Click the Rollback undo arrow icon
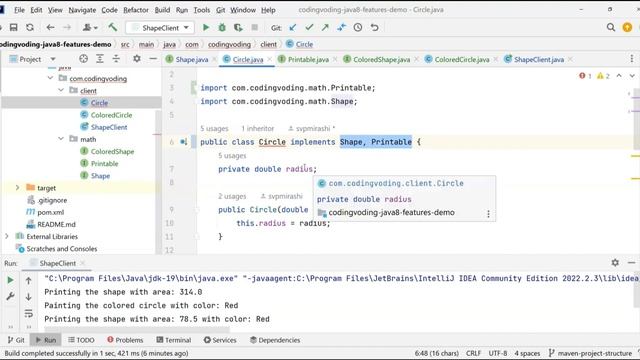 (x=374, y=27)
